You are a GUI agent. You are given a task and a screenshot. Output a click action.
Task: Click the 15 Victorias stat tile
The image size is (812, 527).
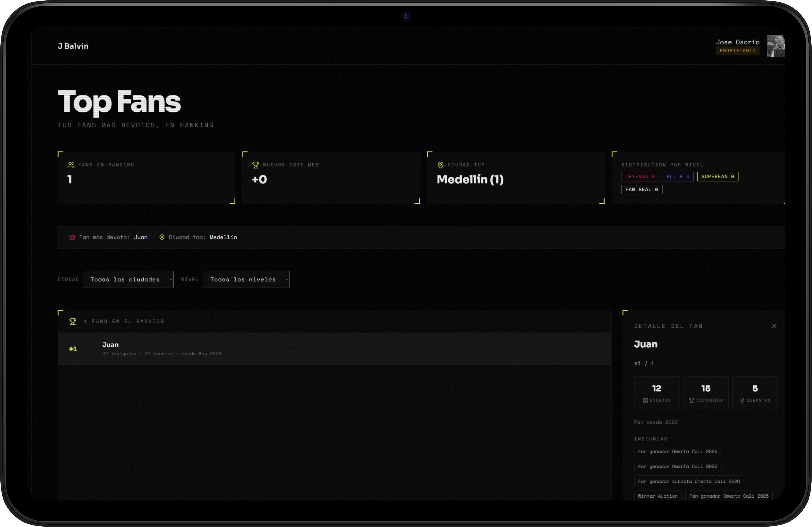click(706, 393)
